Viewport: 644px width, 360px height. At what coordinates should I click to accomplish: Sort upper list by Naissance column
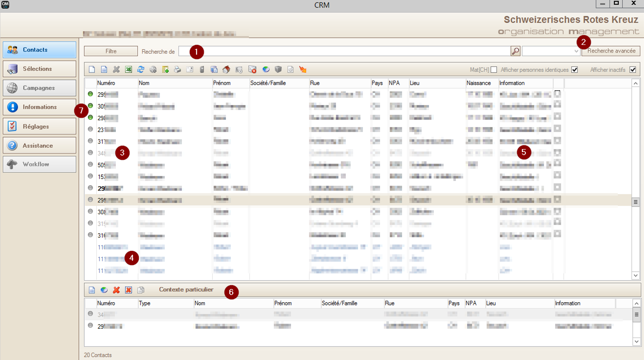click(x=482, y=83)
